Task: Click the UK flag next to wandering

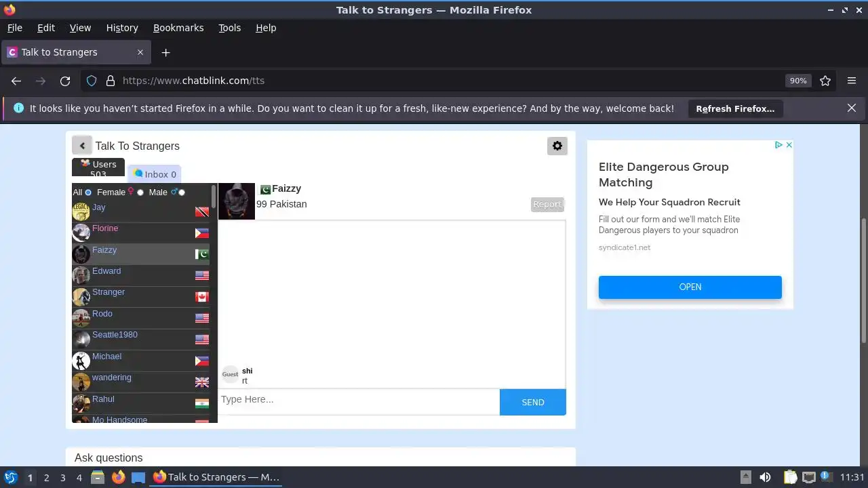Action: click(x=202, y=382)
